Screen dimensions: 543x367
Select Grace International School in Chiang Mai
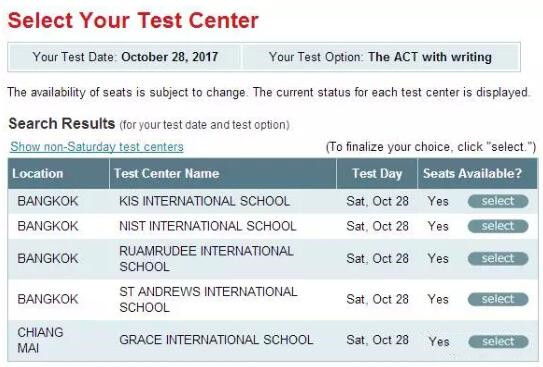(498, 342)
